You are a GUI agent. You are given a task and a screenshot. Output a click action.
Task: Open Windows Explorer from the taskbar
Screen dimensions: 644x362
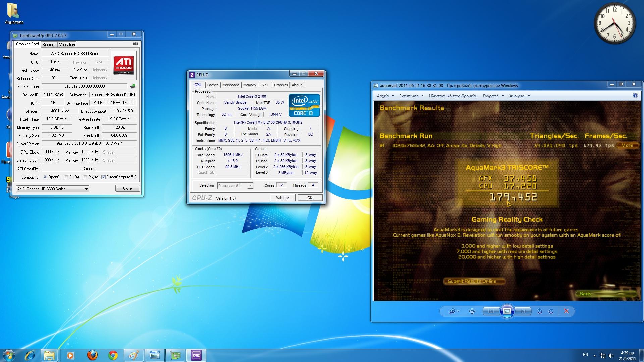click(x=50, y=355)
